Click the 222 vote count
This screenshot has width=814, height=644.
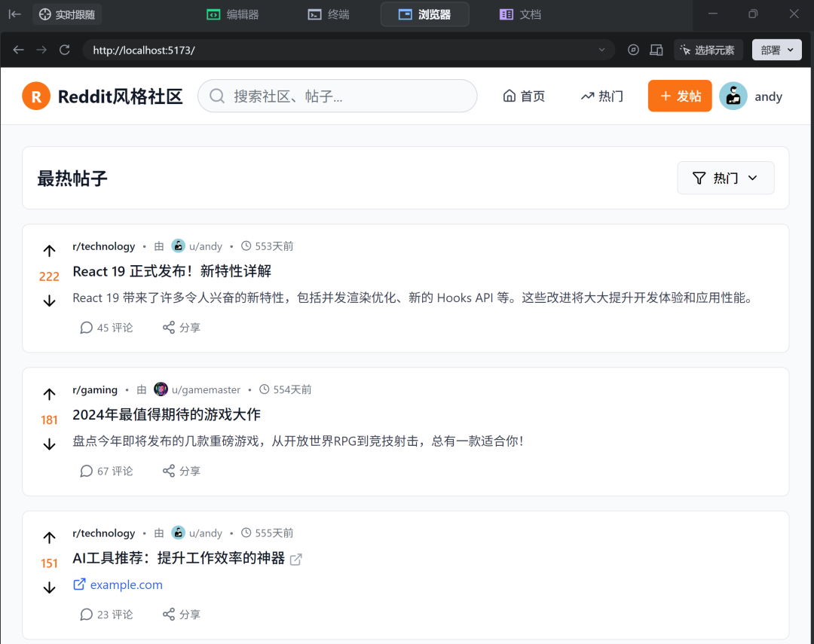click(49, 276)
